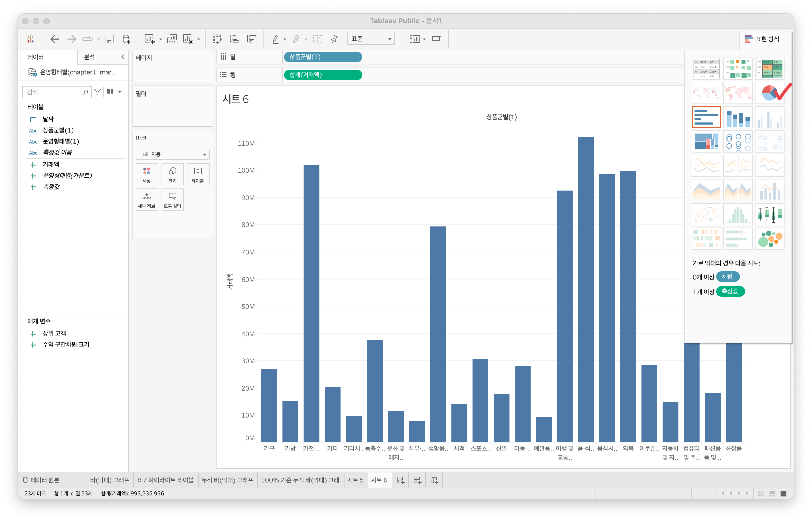
Task: Sort descending using the toolbar icon
Action: click(x=251, y=39)
